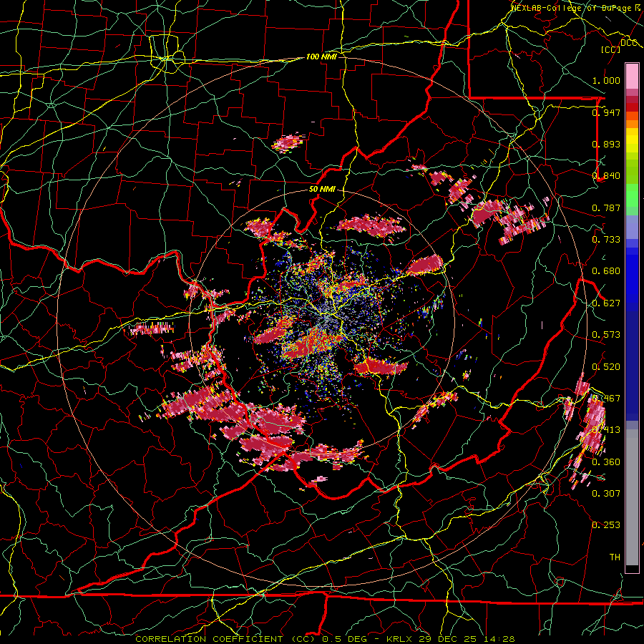Select the 0.360 legend value

click(x=606, y=462)
